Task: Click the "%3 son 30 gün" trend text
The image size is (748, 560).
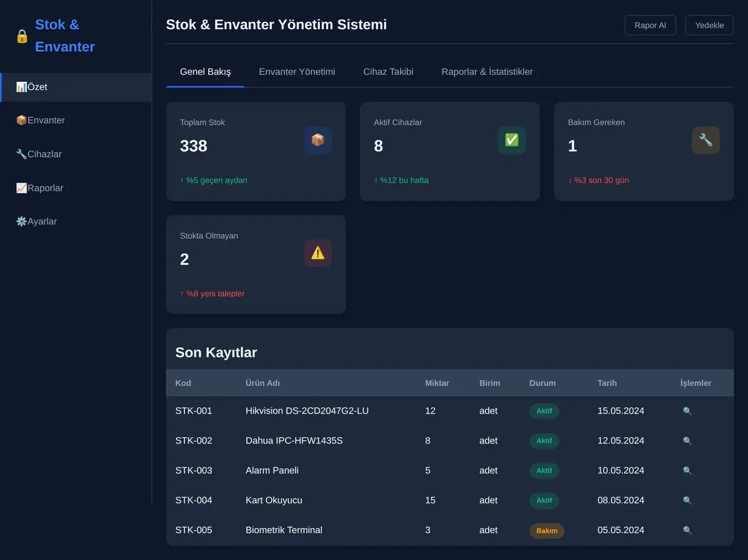Action: pos(598,180)
